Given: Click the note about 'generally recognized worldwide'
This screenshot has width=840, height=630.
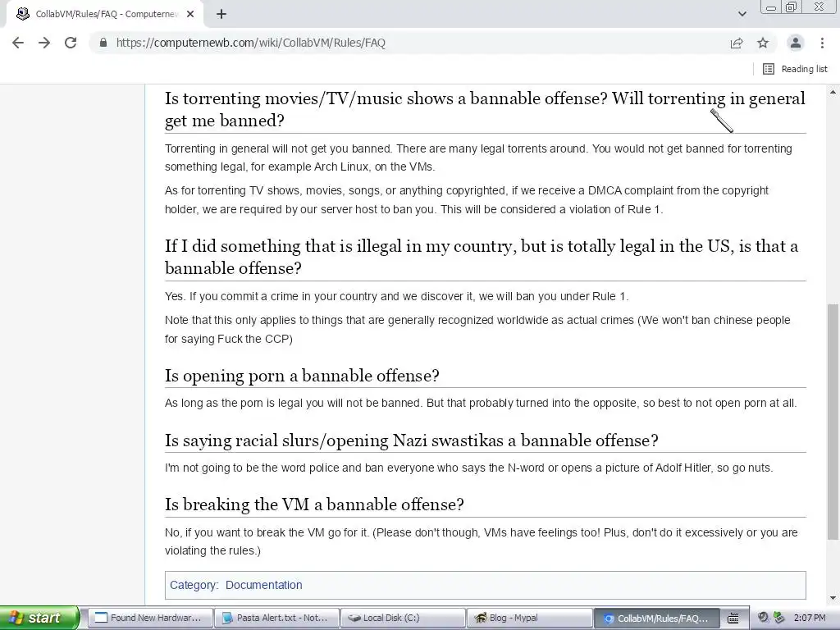Looking at the screenshot, I should [x=477, y=330].
